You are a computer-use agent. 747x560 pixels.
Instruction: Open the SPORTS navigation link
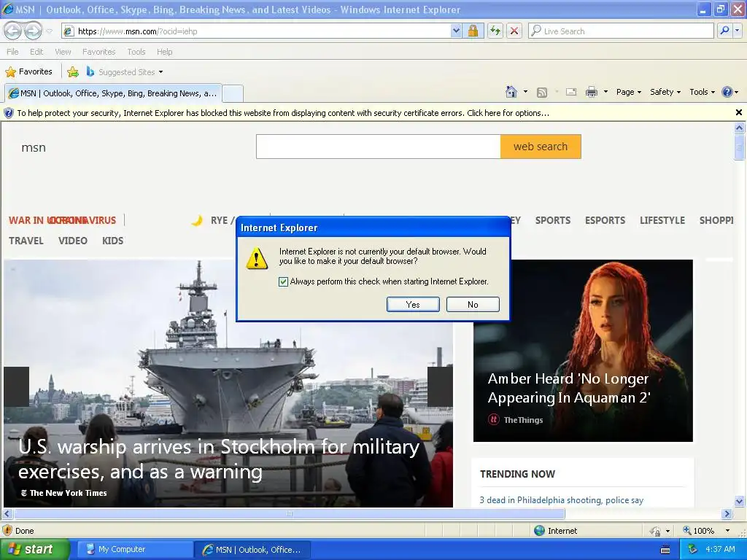[553, 220]
